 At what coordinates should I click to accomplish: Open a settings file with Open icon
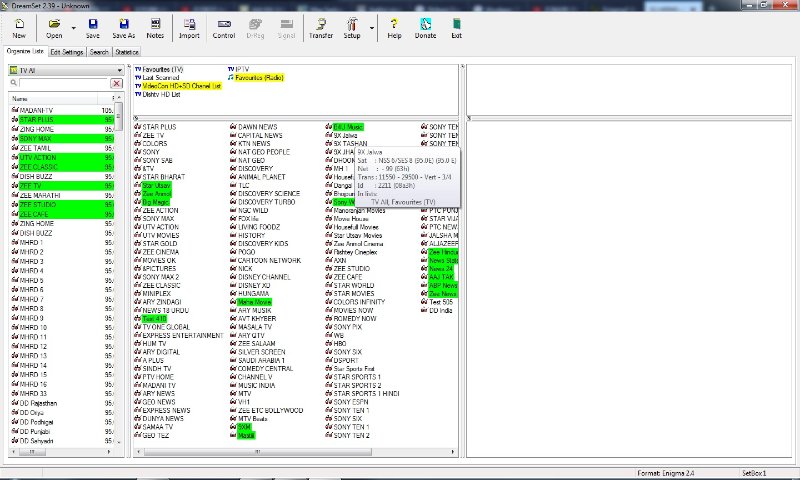tap(54, 28)
